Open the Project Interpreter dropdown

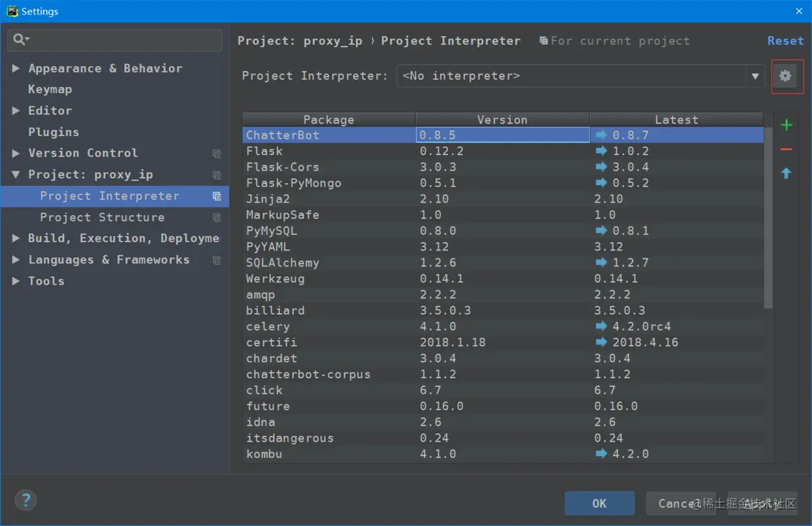[755, 76]
